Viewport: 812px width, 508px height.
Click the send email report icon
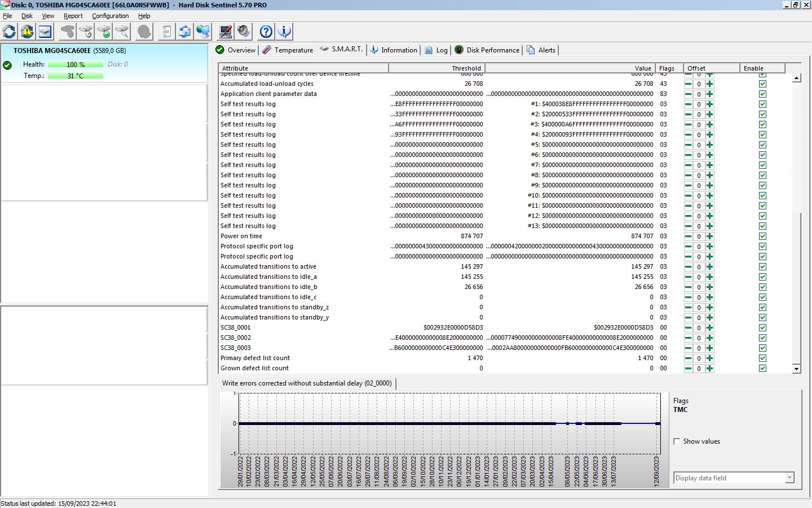(184, 32)
